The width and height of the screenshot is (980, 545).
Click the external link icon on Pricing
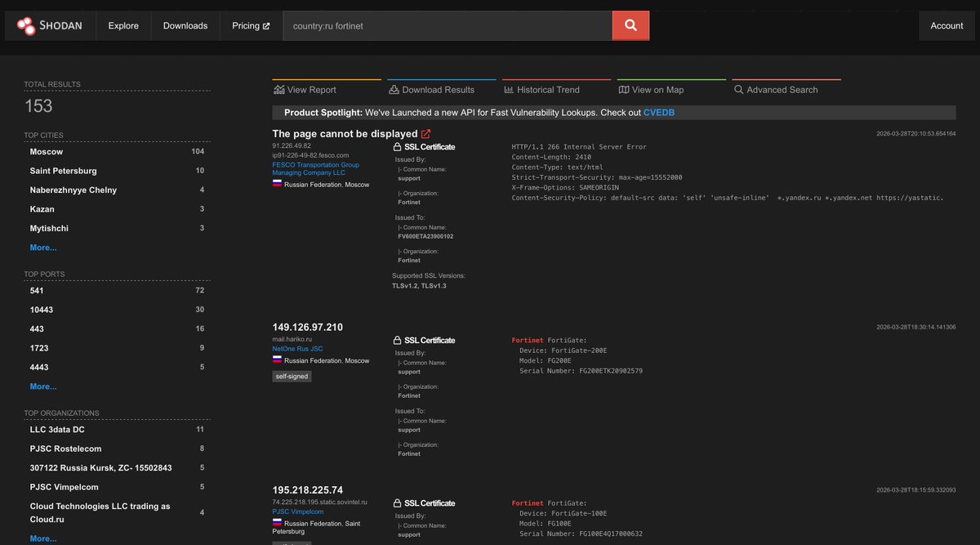point(266,26)
